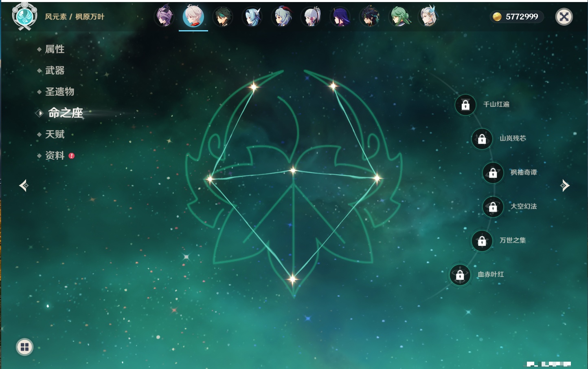Open the locked 血赤叶红 constellation node
The image size is (588, 369).
click(x=460, y=275)
